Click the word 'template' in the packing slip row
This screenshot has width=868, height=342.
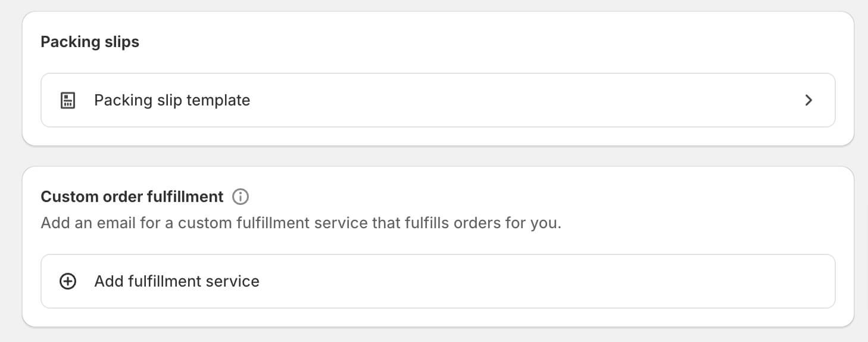tap(218, 100)
